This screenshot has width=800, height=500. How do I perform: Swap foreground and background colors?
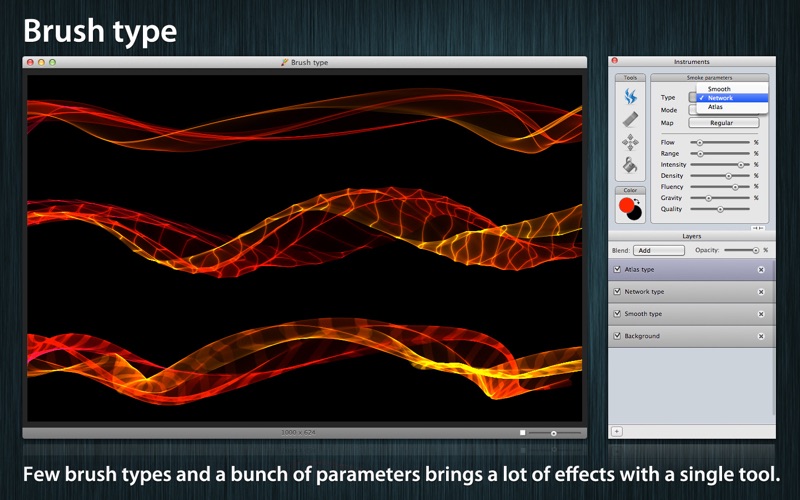point(637,200)
